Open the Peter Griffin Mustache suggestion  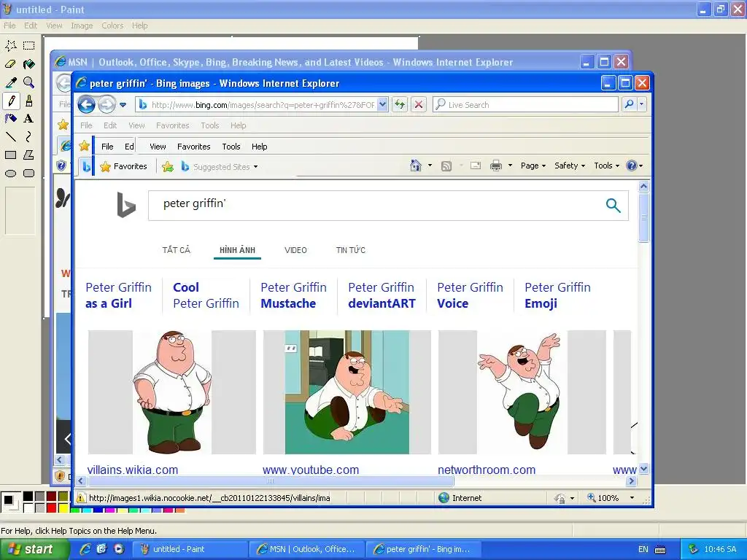(x=293, y=295)
